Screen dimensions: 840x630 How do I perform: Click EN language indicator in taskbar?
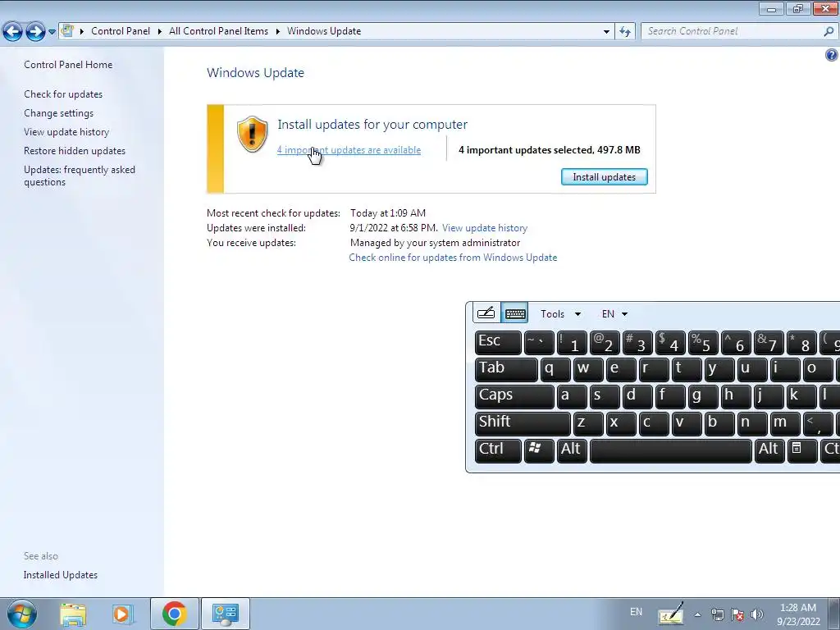[636, 612]
